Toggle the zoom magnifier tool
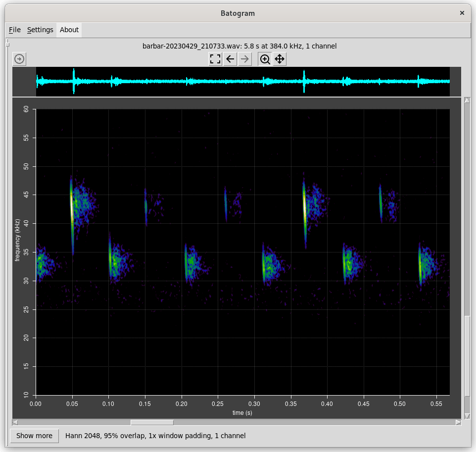The width and height of the screenshot is (476, 452). point(265,59)
